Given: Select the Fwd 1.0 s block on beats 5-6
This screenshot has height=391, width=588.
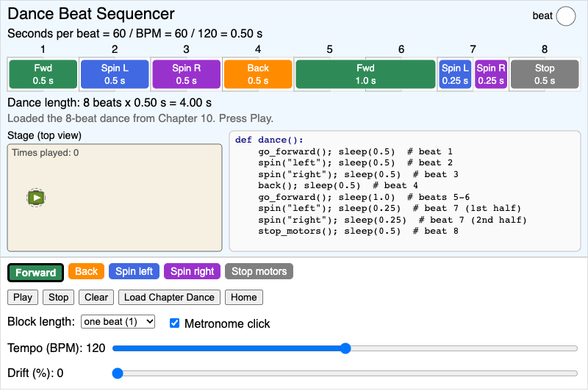Looking at the screenshot, I should click(x=365, y=74).
